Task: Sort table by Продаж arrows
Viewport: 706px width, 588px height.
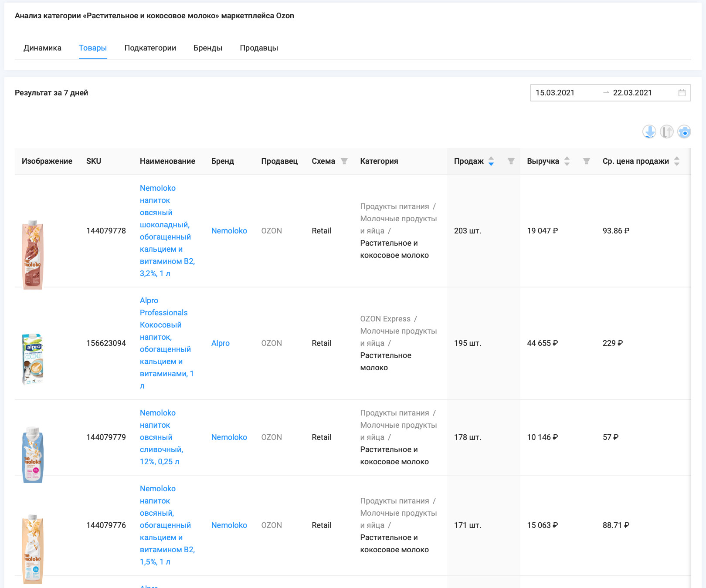Action: pyautogui.click(x=491, y=161)
